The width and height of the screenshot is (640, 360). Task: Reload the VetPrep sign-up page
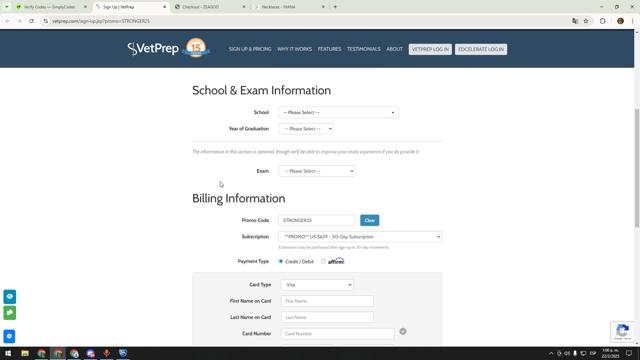(x=31, y=21)
